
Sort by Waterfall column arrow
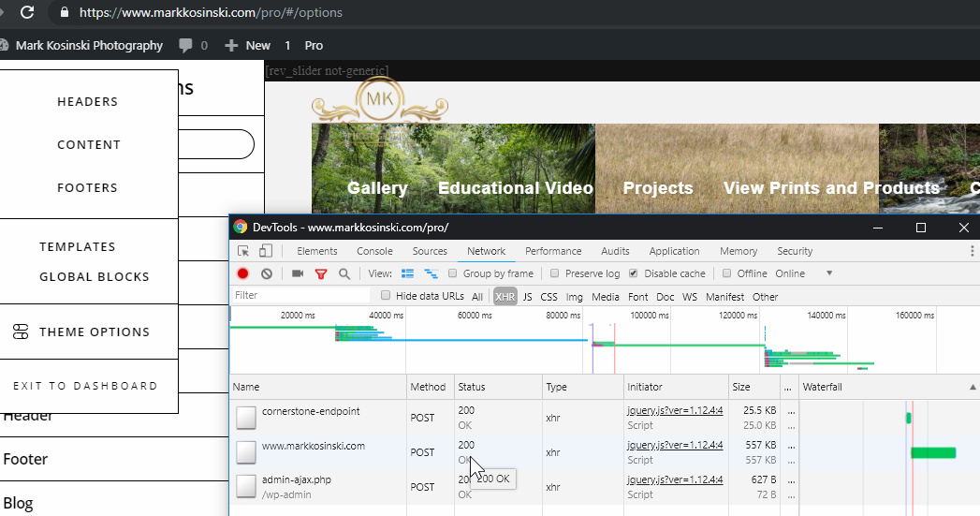[x=973, y=387]
